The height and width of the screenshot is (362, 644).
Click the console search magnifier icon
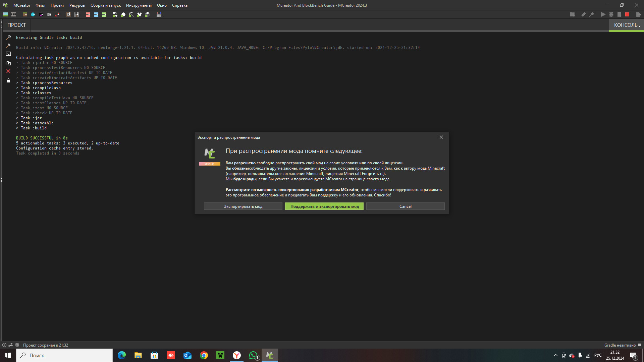click(8, 38)
